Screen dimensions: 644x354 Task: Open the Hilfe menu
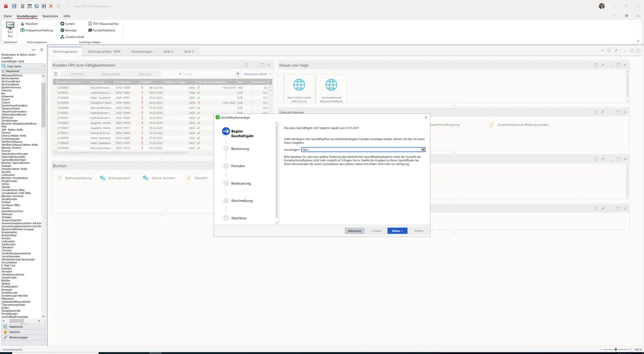click(67, 16)
